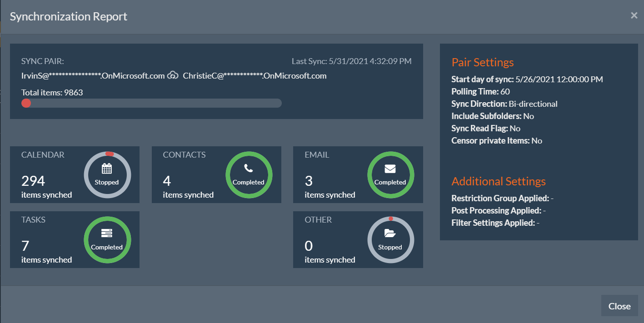This screenshot has width=644, height=323.
Task: Click the IrvinS OnMicrosoft.com account address
Action: (x=93, y=76)
